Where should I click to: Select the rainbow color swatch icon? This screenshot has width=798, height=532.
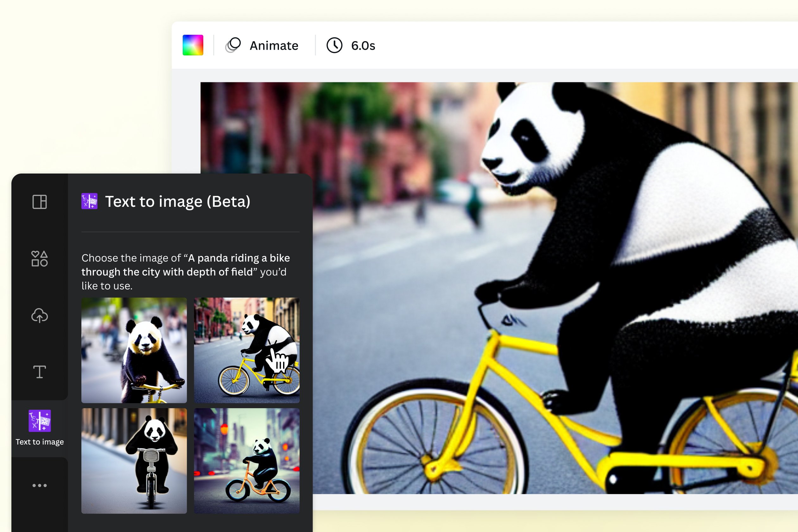(x=193, y=45)
